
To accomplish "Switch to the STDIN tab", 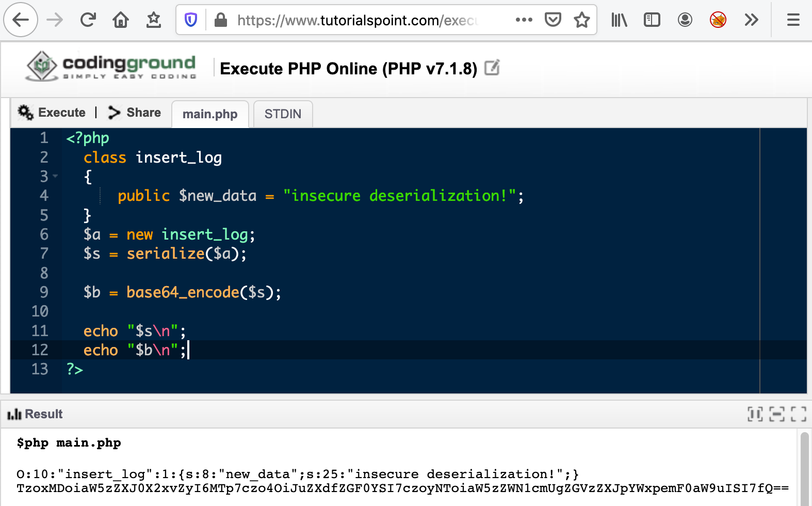I will (283, 114).
